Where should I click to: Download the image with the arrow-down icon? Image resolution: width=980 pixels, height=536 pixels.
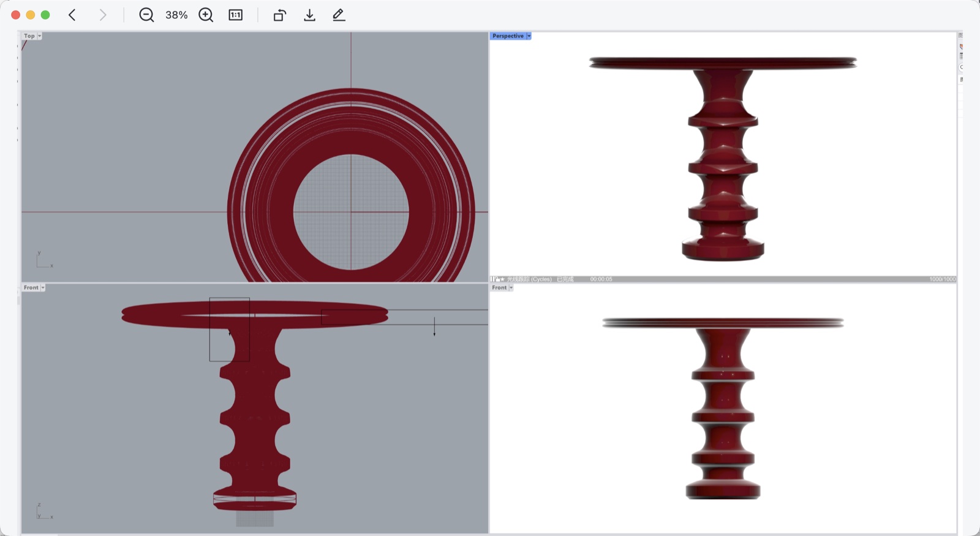point(309,15)
